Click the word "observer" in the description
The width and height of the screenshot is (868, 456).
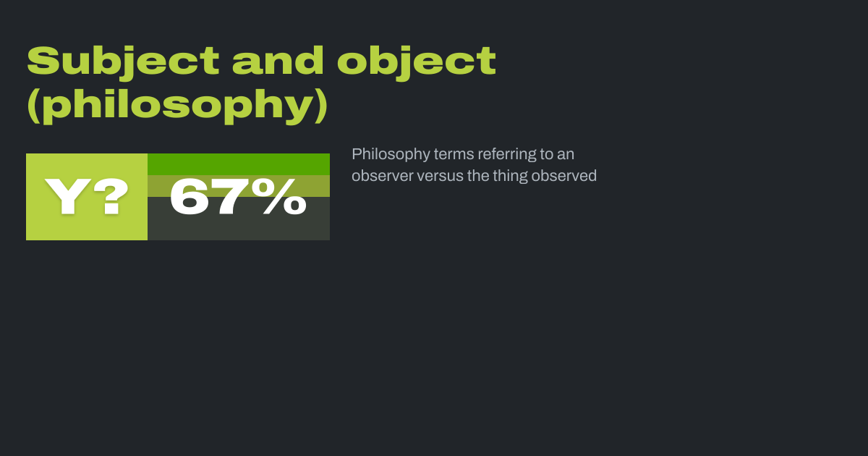[x=382, y=176]
